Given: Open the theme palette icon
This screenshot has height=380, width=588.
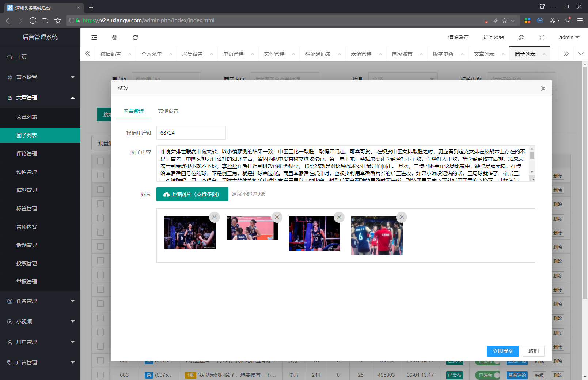Looking at the screenshot, I should click(521, 38).
